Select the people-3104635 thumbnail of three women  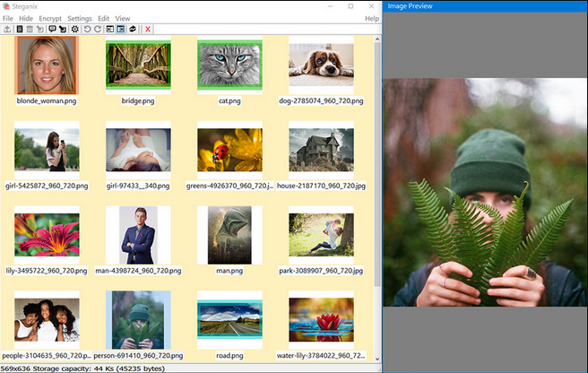47,320
